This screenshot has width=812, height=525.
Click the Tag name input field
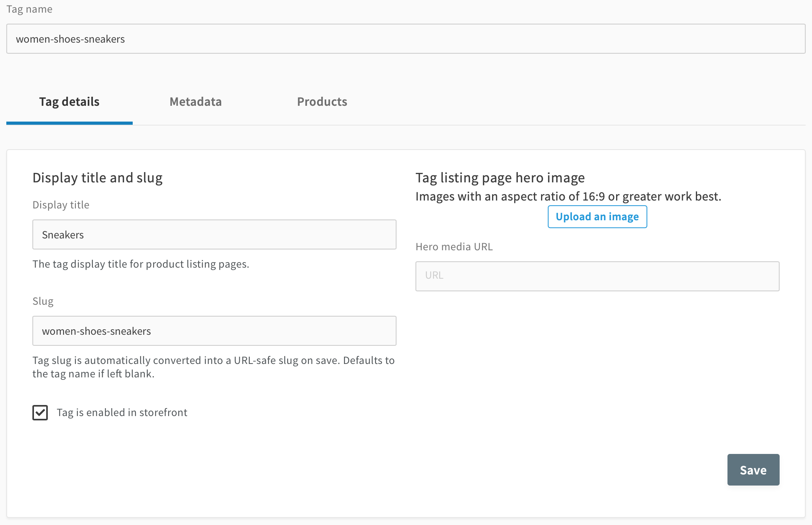[x=406, y=39]
